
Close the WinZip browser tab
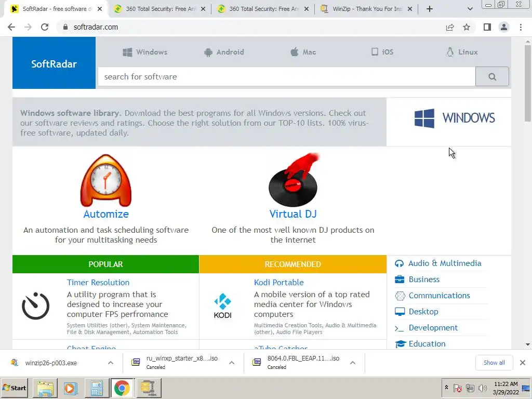tap(410, 9)
